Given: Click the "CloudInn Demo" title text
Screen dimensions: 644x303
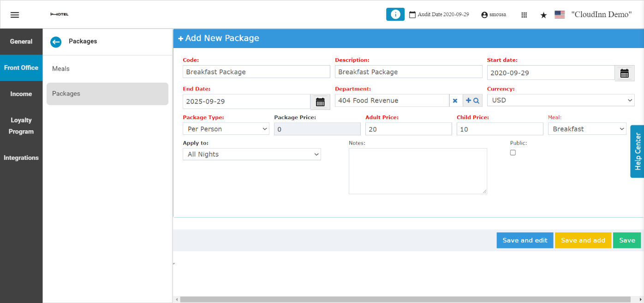Looking at the screenshot, I should point(602,14).
